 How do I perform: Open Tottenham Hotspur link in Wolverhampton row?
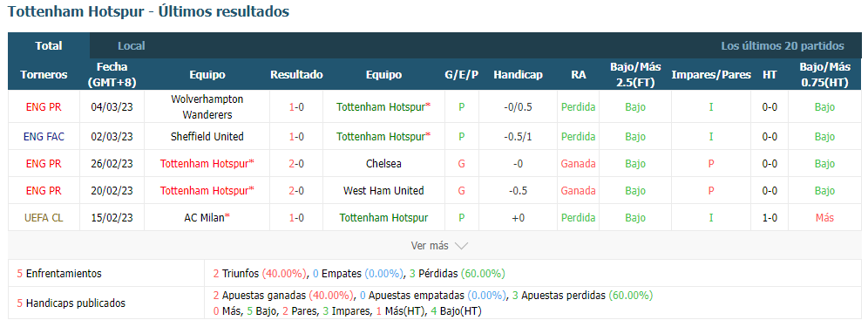point(383,107)
